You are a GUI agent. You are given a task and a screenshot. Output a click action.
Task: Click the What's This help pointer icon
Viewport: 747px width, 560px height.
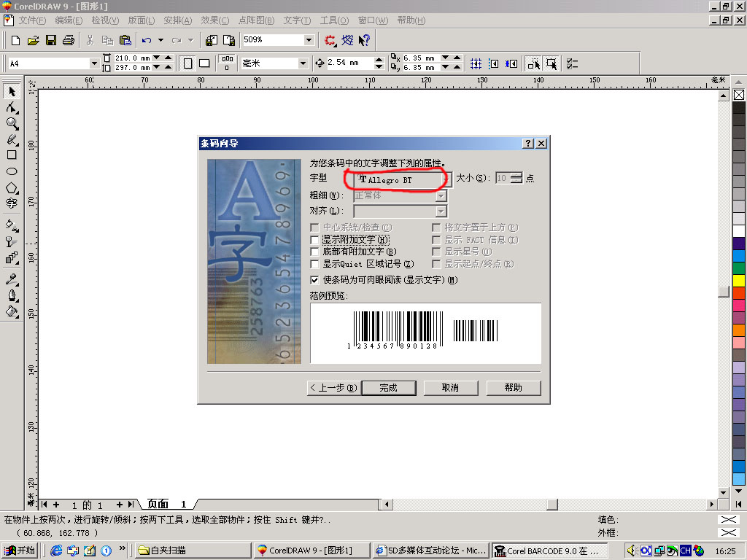tap(365, 41)
